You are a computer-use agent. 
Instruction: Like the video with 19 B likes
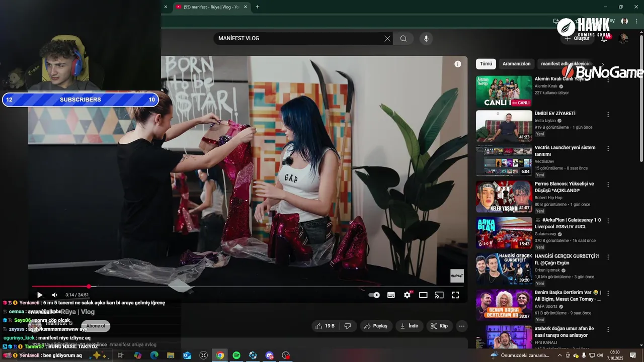(325, 326)
